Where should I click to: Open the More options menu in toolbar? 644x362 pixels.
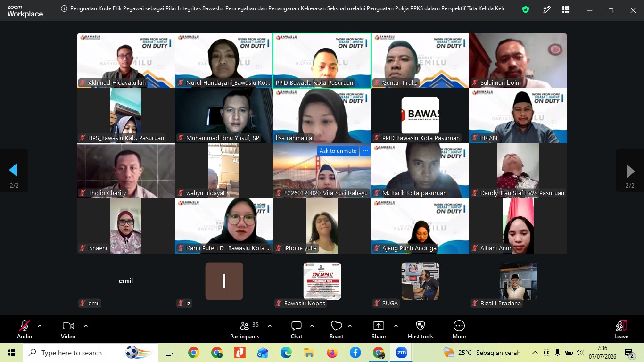(x=459, y=329)
